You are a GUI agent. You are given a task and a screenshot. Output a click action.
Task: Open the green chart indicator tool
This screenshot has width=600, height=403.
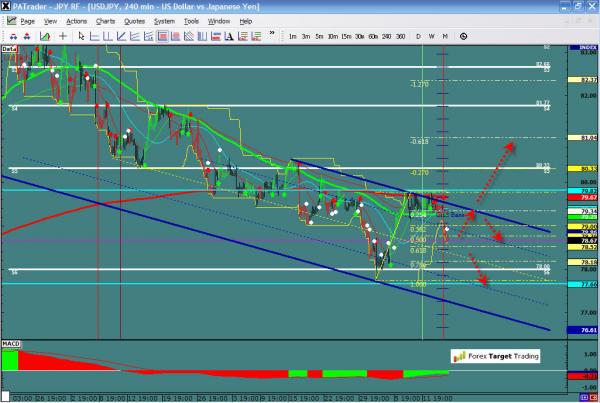point(45,36)
